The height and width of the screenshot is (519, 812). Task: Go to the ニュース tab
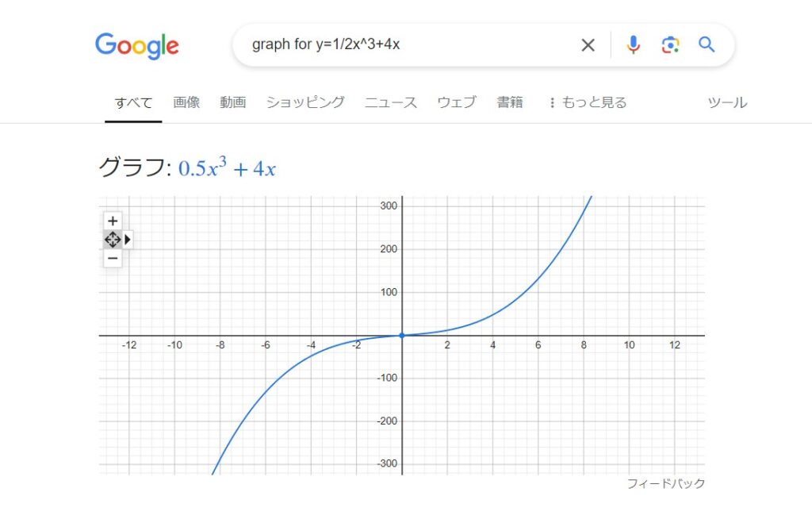click(x=391, y=102)
